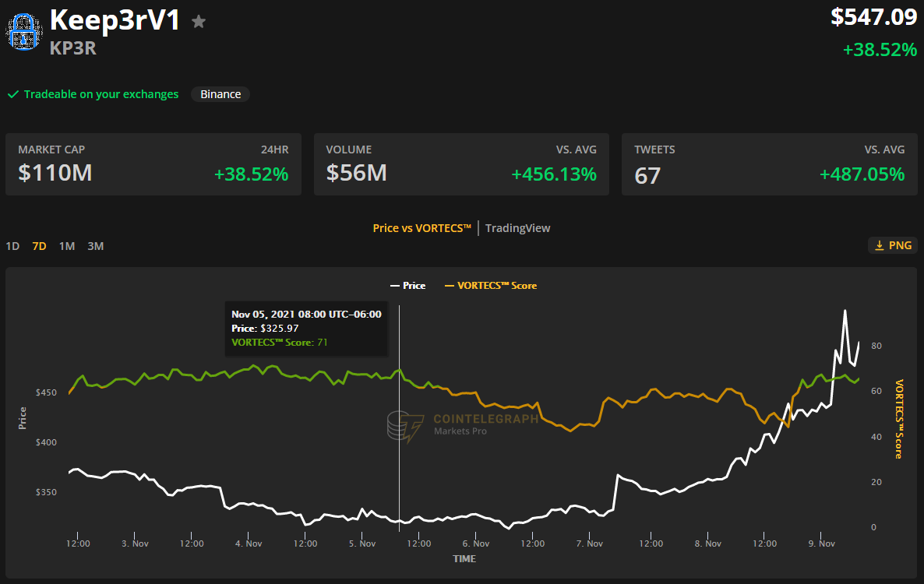
Task: Switch chart range to 3M
Action: (96, 246)
